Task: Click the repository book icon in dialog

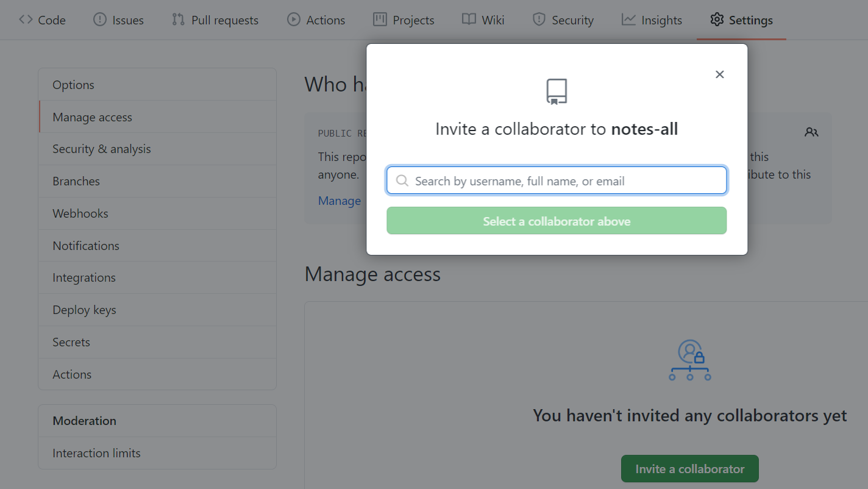Action: [x=557, y=92]
